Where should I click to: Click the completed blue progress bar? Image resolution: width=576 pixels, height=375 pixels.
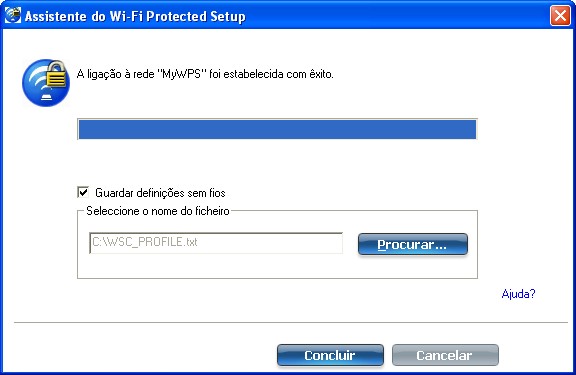277,129
